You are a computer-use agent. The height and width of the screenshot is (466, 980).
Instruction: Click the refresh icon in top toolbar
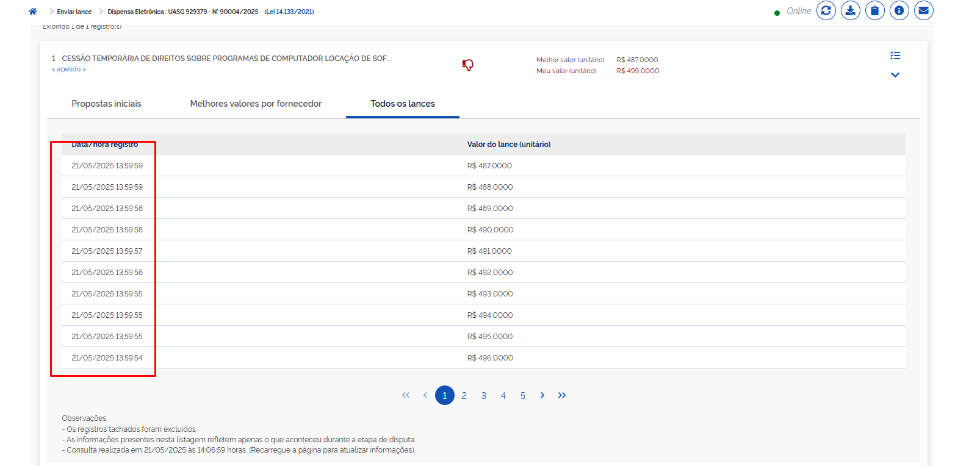click(826, 10)
